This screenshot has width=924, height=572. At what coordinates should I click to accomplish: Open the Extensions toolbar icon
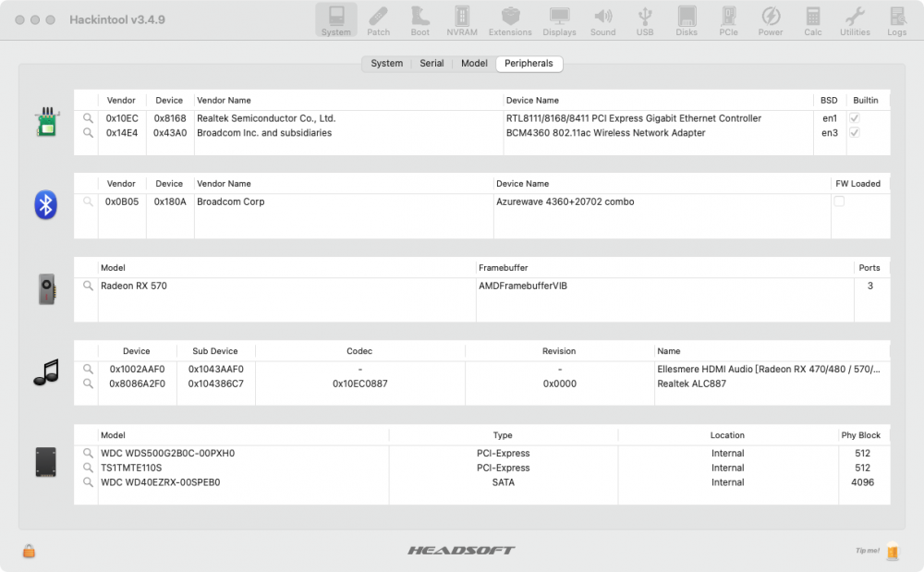pos(510,21)
